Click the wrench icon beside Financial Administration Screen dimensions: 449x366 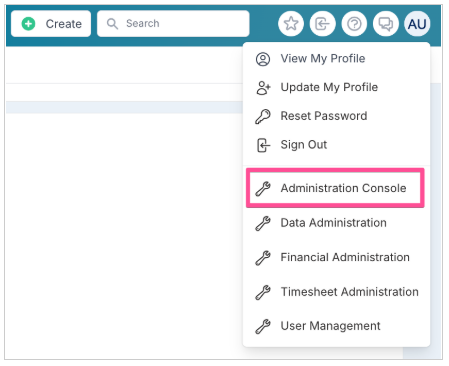point(263,258)
